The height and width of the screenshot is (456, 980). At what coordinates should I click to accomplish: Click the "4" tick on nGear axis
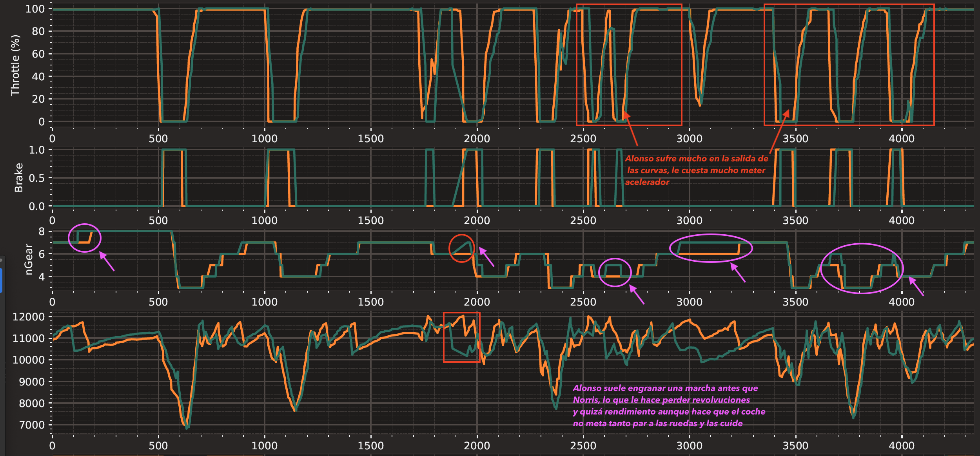pyautogui.click(x=42, y=277)
